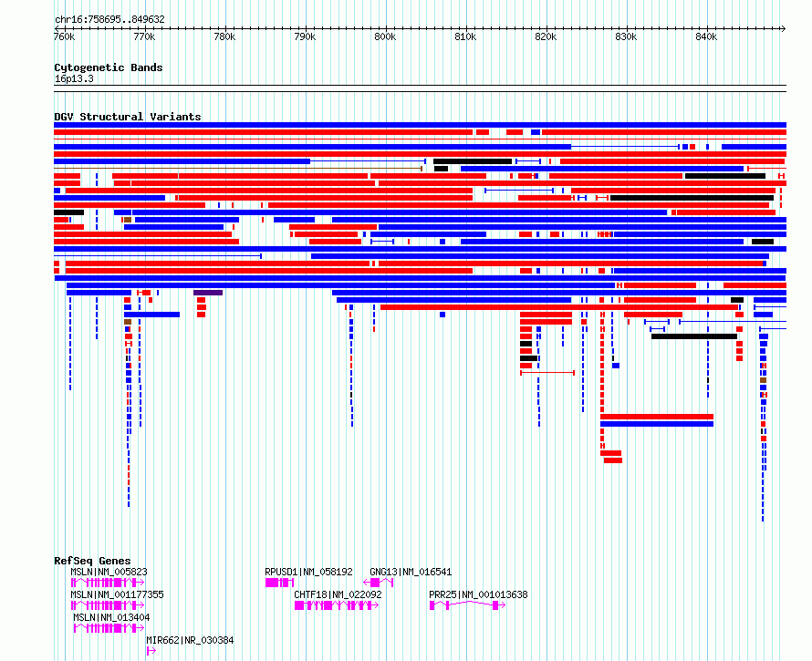Viewport: 812px width, 661px height.
Task: Open the CHTF18|NM_022092 gene label
Action: coord(338,594)
